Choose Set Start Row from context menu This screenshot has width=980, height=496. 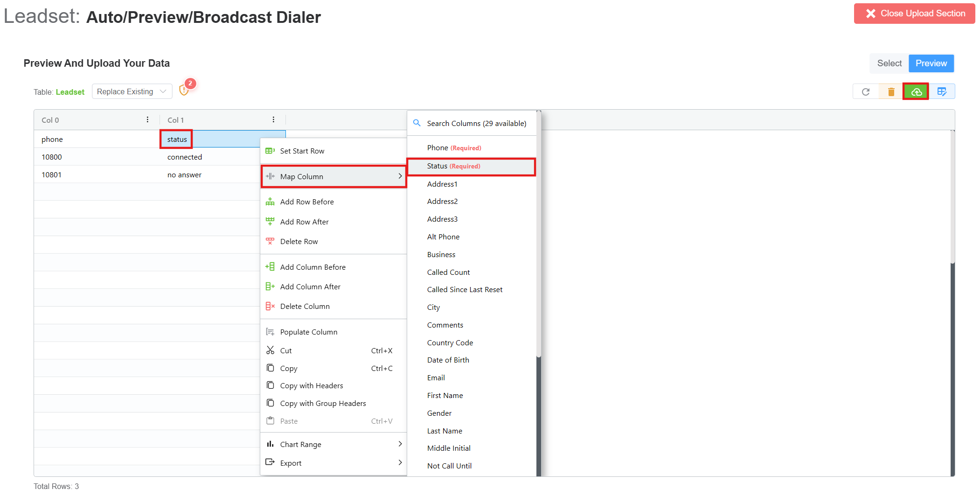[x=302, y=151]
